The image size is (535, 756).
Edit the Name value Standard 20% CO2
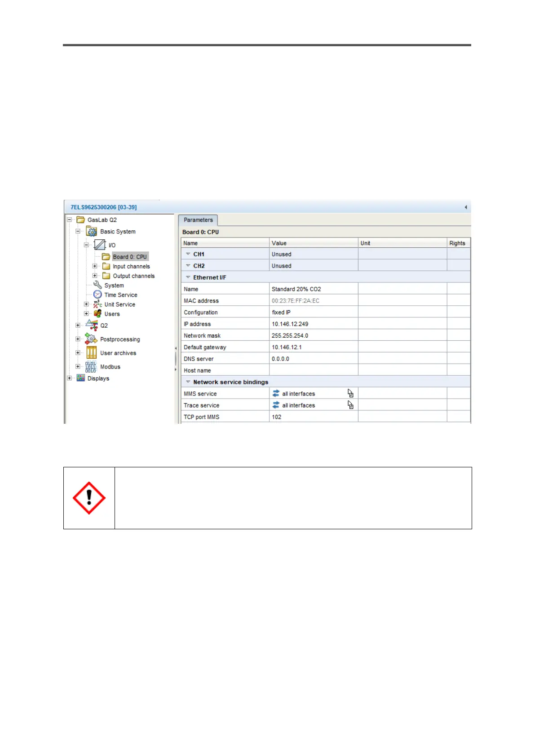tap(314, 289)
